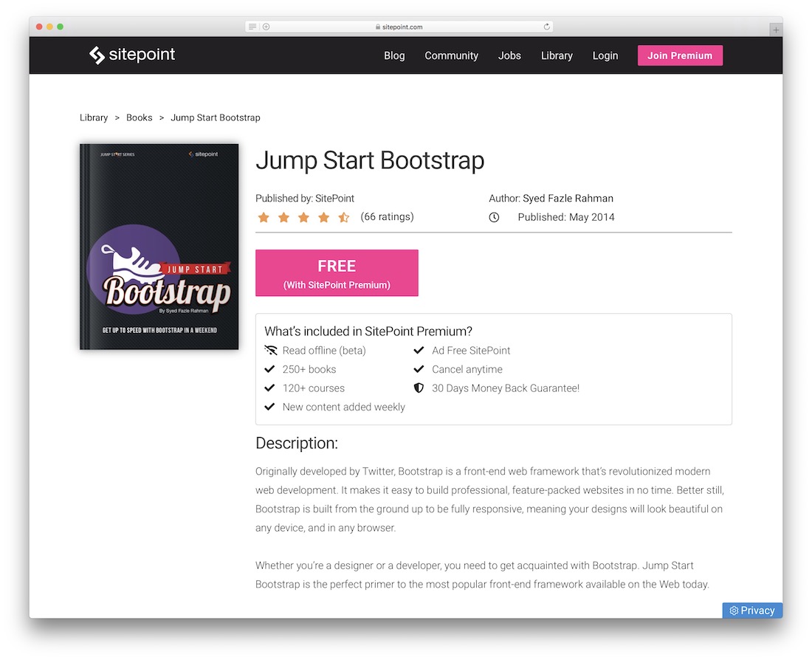Screen dimensions: 812x660
Task: Click the 120+ courses text
Action: [x=313, y=388]
